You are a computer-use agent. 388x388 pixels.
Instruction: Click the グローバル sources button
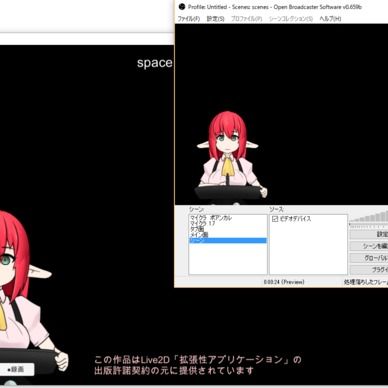tap(369, 258)
